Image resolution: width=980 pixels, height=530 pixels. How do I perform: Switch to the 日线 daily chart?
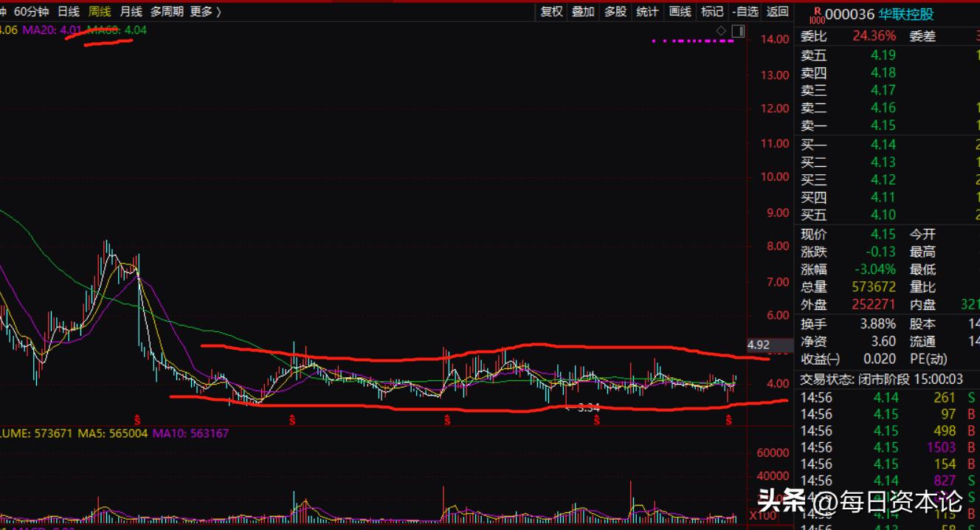click(68, 11)
